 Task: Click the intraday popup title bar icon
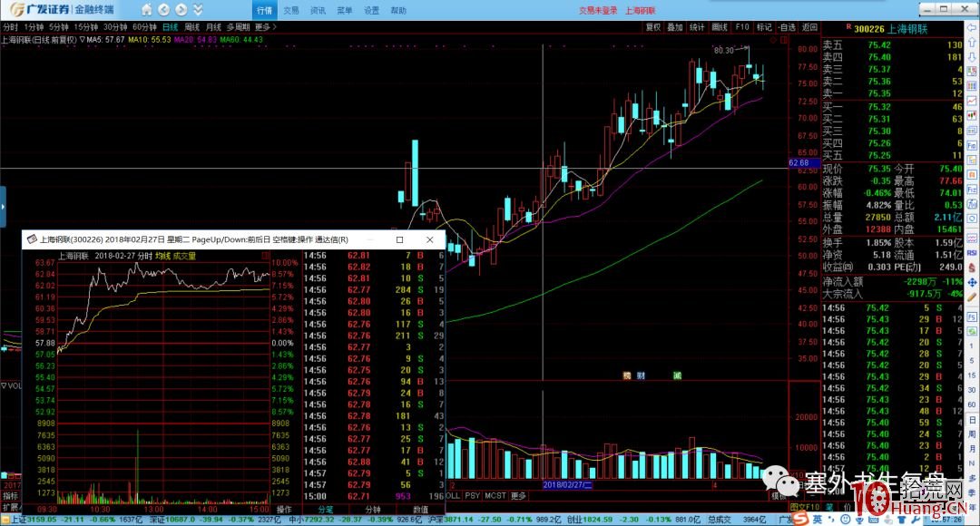32,240
